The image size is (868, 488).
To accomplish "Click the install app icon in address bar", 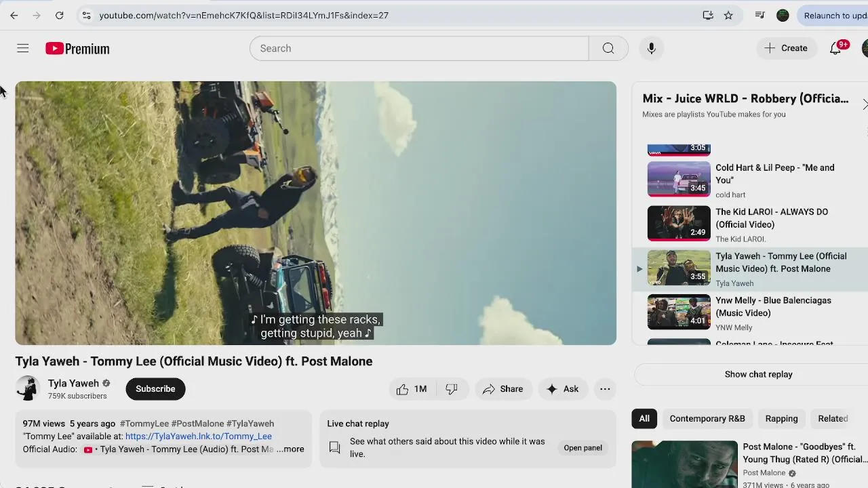I will click(x=708, y=15).
